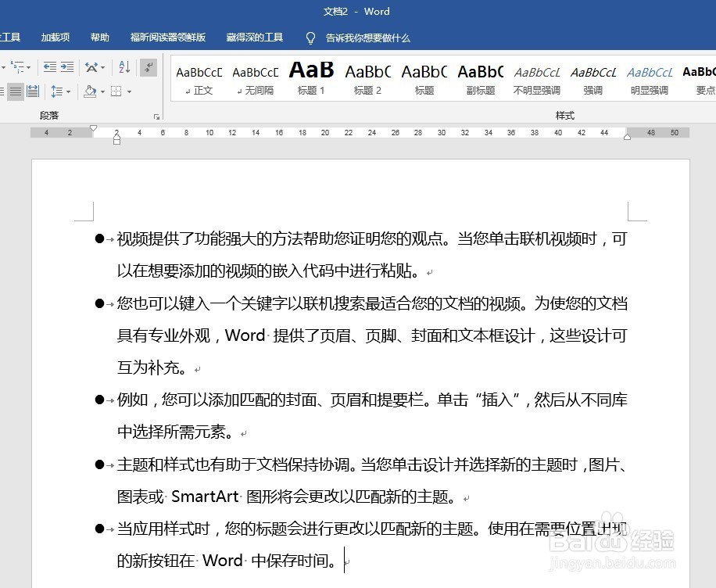Apply the 要点 style

click(699, 80)
